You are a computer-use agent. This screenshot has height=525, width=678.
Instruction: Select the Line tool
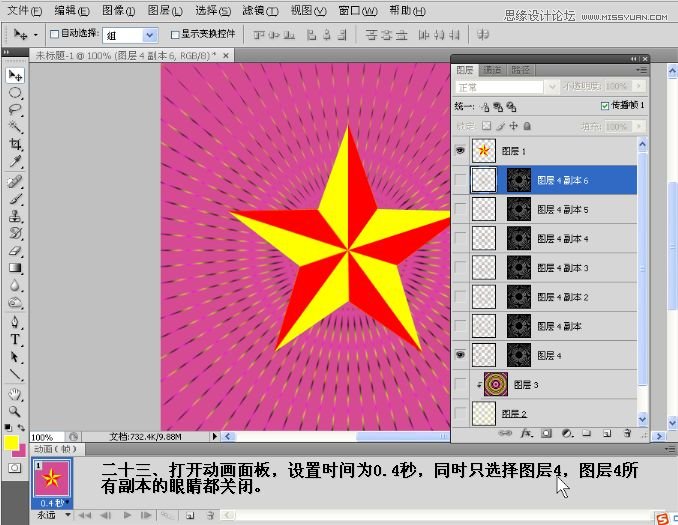coord(15,375)
